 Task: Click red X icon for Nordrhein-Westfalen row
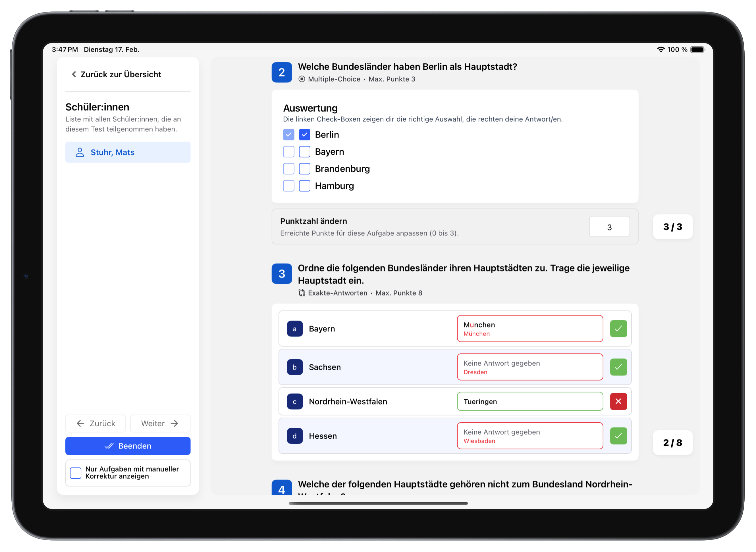618,401
